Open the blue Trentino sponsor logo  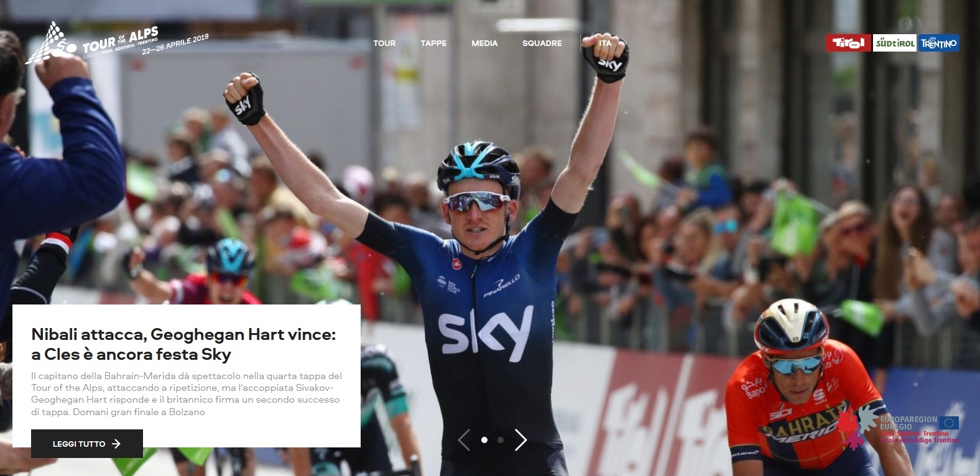(x=938, y=43)
